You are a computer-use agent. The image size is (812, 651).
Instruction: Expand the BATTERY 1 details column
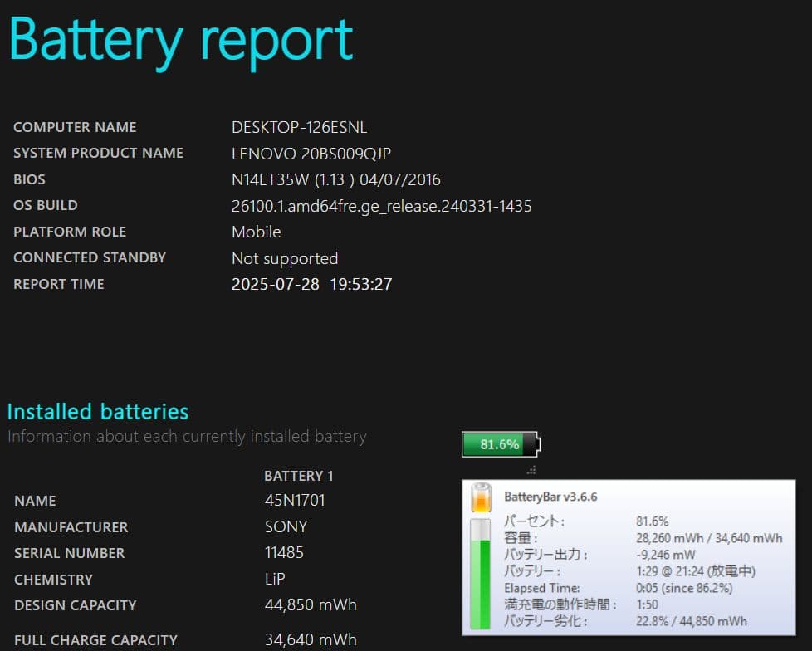[x=298, y=475]
